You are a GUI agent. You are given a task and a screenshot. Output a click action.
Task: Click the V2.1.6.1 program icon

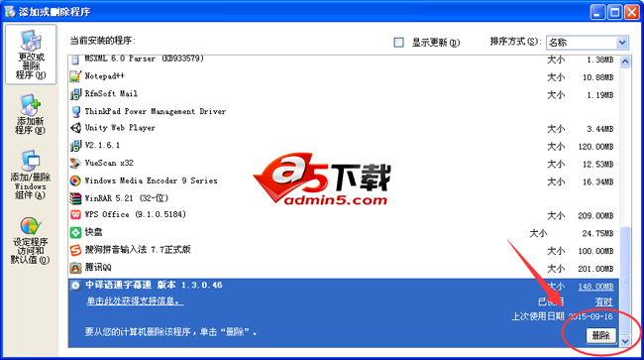click(x=75, y=146)
